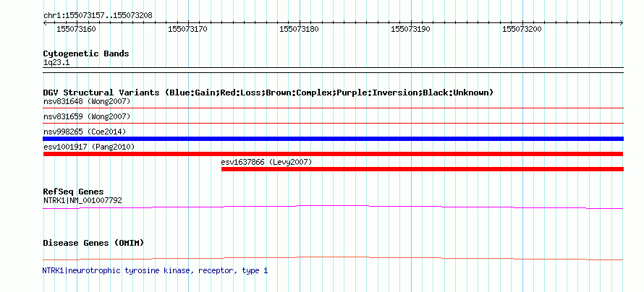644x292 pixels.
Task: Click the chr1:155073157..155073208 region label
Action: [98, 16]
